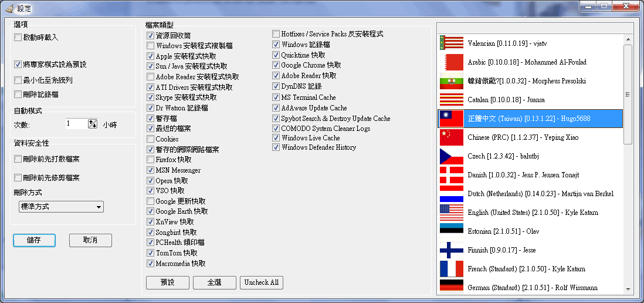Click the Catalan flag icon

(452, 99)
